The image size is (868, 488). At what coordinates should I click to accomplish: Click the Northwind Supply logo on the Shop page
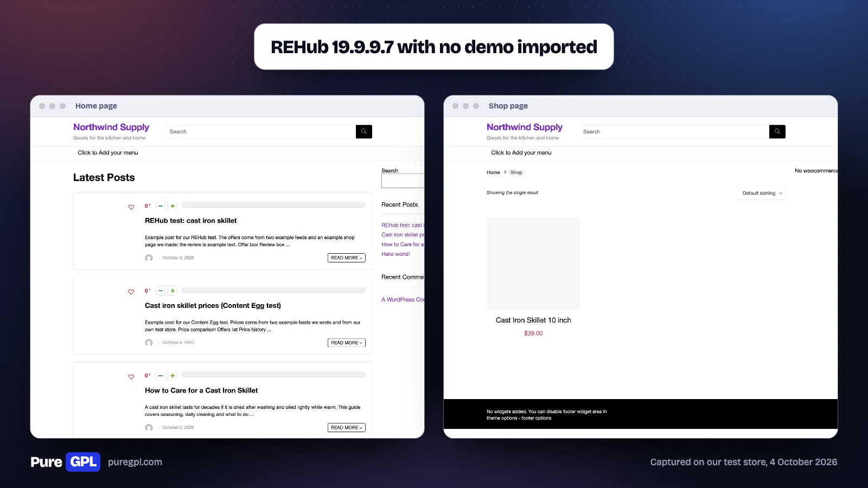click(525, 127)
